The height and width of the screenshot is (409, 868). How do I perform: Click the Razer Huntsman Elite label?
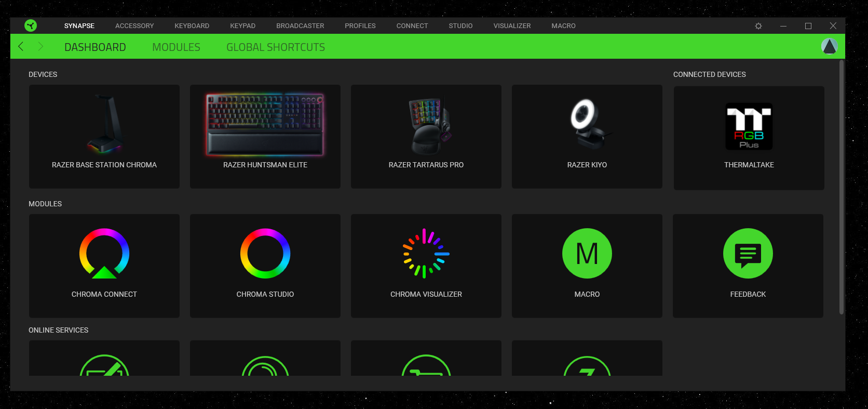tap(265, 165)
